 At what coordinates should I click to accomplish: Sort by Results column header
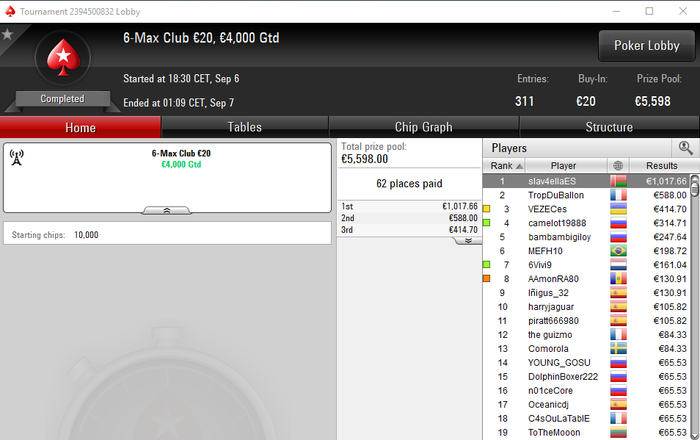[x=662, y=166]
